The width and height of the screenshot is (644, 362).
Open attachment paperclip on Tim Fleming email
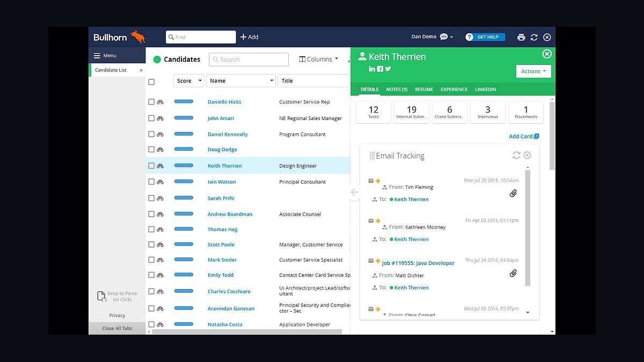513,193
